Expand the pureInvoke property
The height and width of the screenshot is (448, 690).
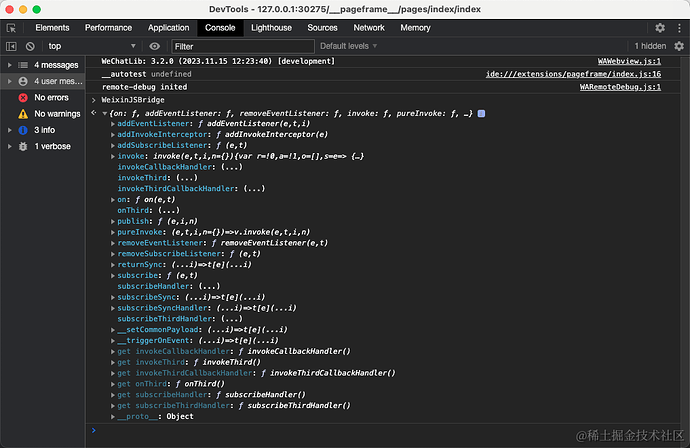click(113, 232)
